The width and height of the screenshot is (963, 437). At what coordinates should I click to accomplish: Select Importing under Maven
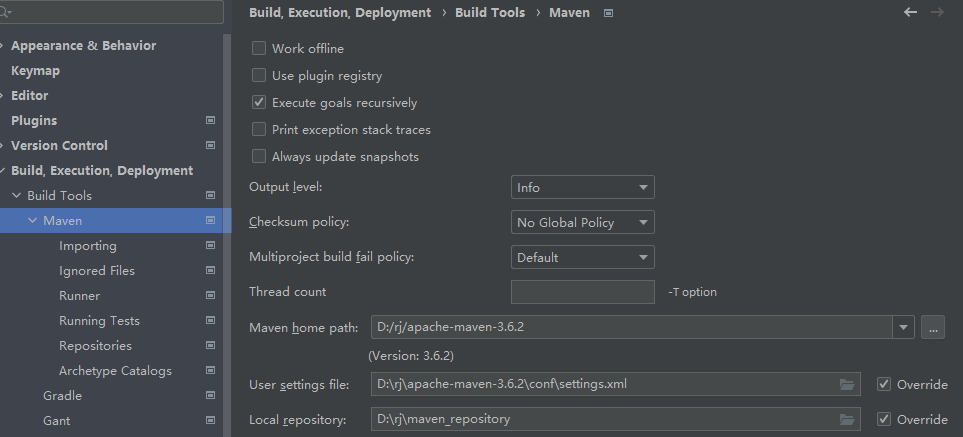tap(88, 246)
